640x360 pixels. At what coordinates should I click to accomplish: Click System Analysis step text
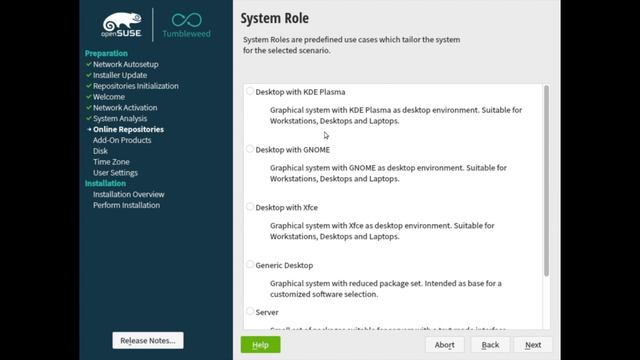[x=120, y=118]
